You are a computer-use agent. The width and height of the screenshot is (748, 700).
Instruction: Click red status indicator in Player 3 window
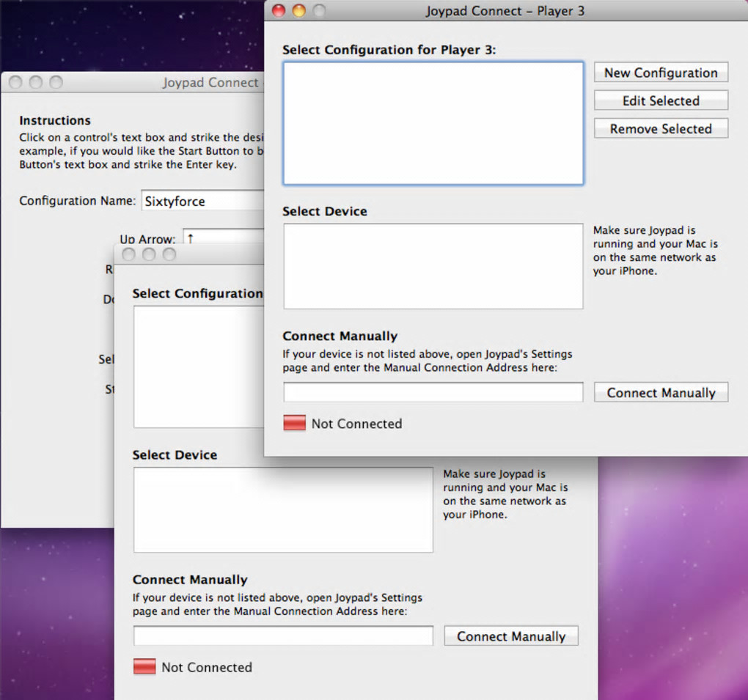[x=294, y=423]
